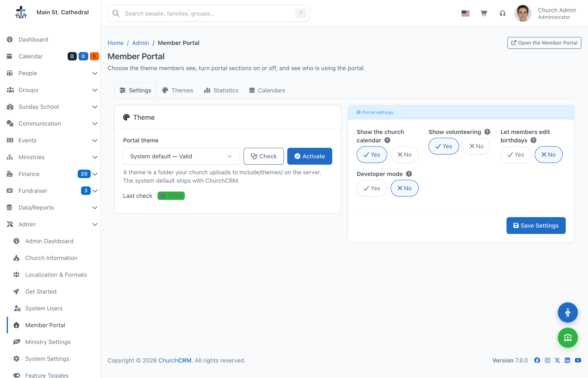Click the search help question-mark icon
Screen dimensions: 588x378
(x=300, y=13)
